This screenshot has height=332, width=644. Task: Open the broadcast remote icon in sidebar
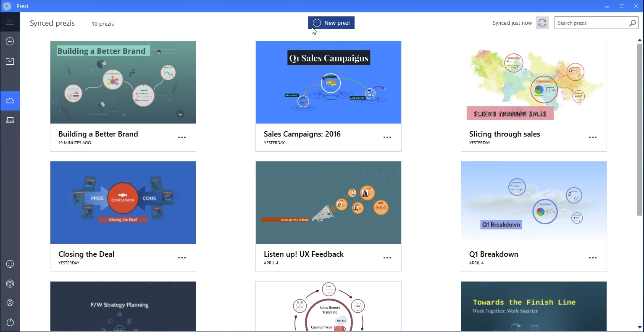point(10,284)
